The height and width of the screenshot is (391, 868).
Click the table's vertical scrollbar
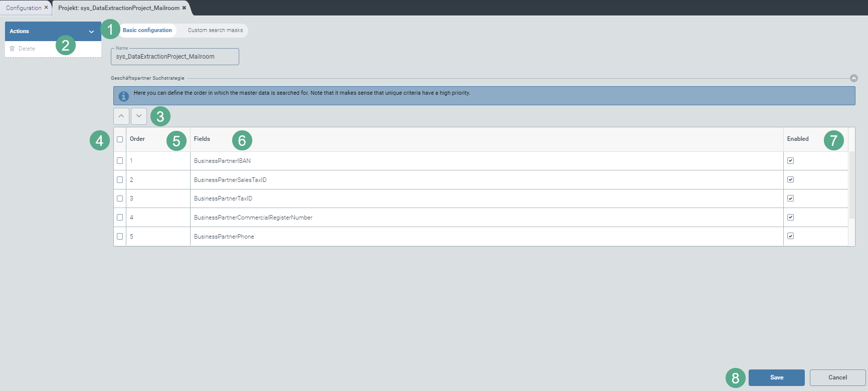(x=851, y=185)
